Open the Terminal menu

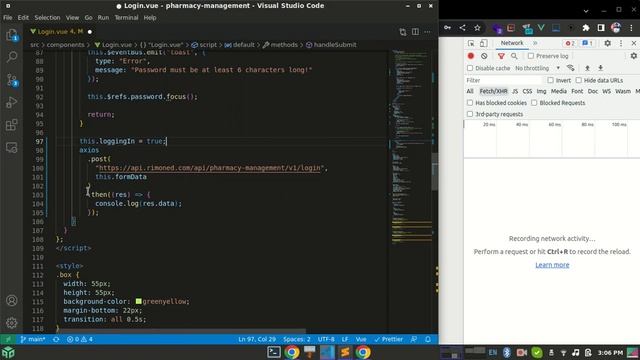pos(126,18)
